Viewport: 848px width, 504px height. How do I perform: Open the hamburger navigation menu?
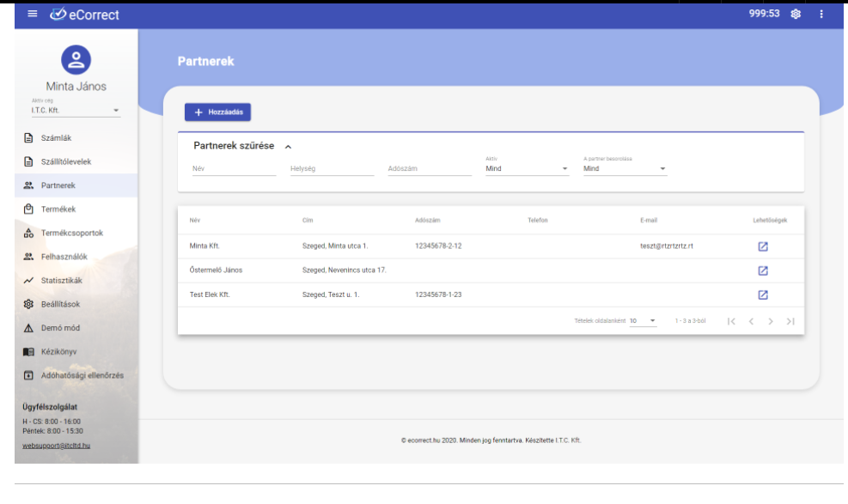[33, 14]
